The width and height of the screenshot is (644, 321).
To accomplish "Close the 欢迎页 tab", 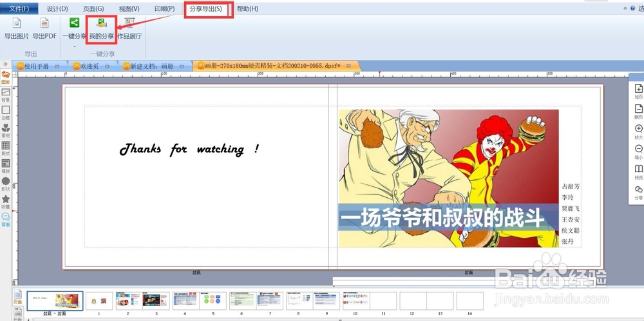I will pyautogui.click(x=107, y=66).
